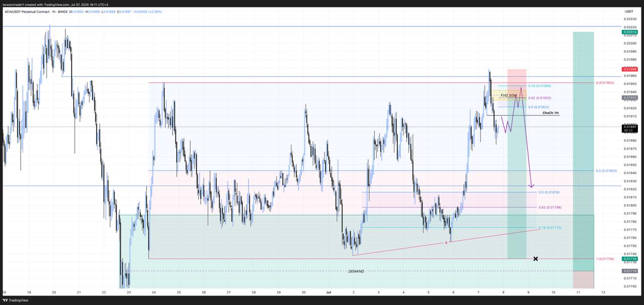Click the 0.01820 price axis label
This screenshot has width=644, height=305.
tap(630, 189)
